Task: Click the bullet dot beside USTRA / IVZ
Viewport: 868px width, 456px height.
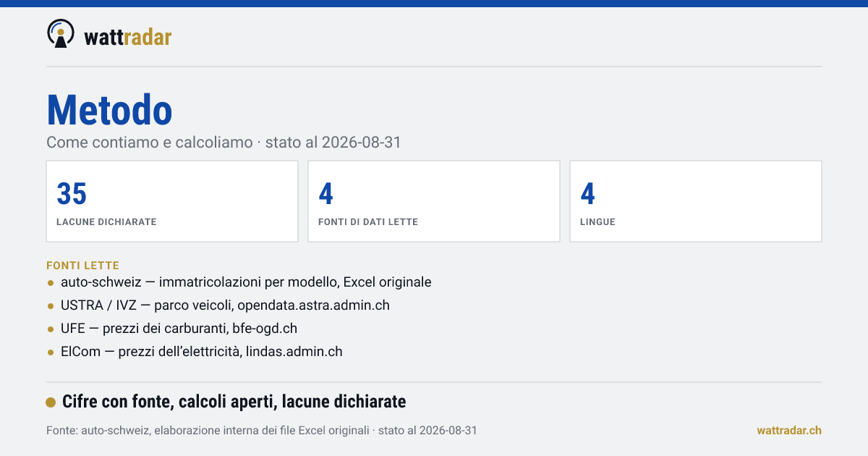Action: [x=51, y=306]
